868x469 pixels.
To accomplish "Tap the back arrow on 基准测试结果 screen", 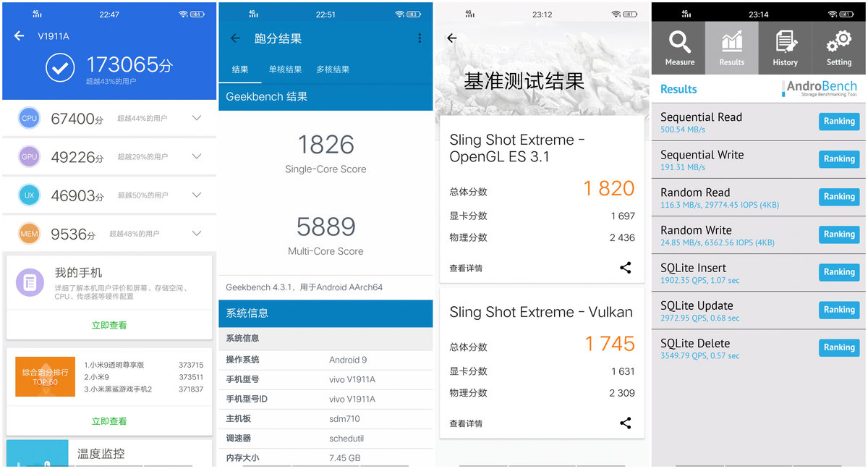I will point(451,38).
